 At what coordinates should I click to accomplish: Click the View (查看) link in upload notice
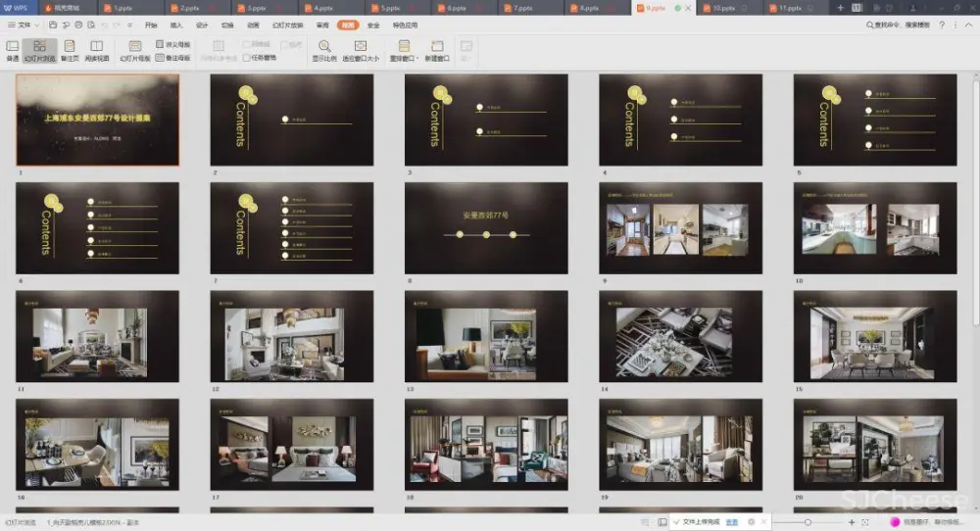click(x=731, y=522)
